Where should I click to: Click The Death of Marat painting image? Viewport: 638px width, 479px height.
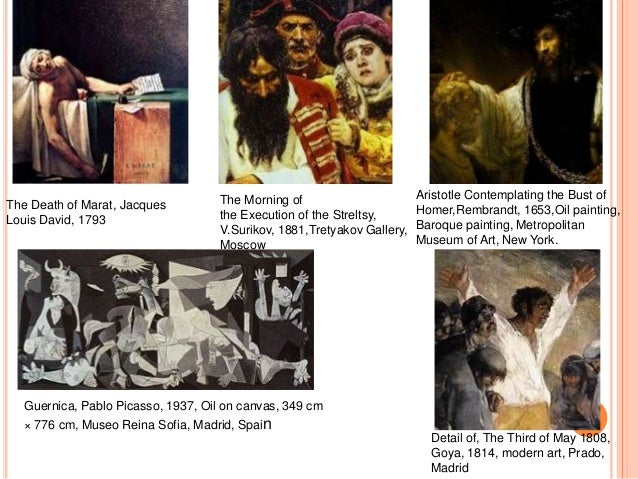100,92
